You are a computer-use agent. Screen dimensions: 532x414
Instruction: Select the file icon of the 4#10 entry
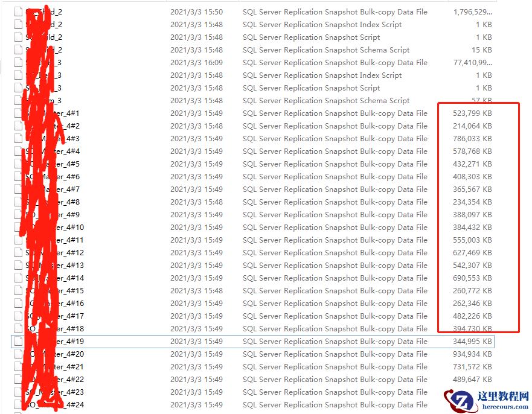[x=18, y=227]
